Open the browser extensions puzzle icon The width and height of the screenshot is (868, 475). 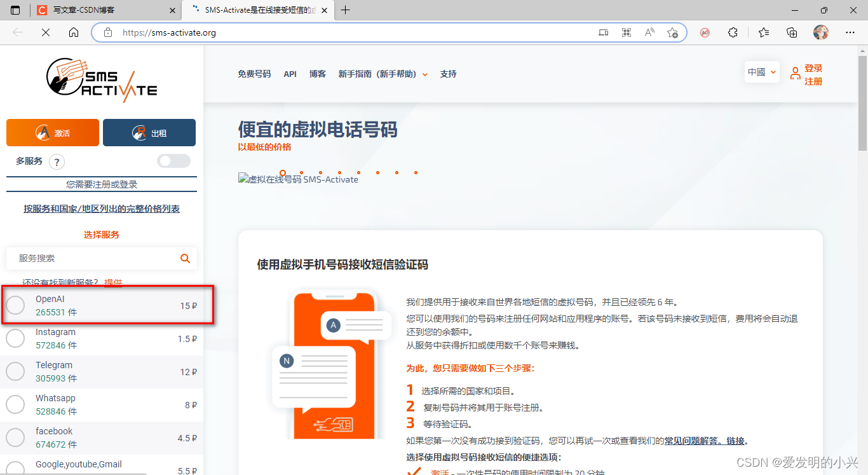click(733, 32)
